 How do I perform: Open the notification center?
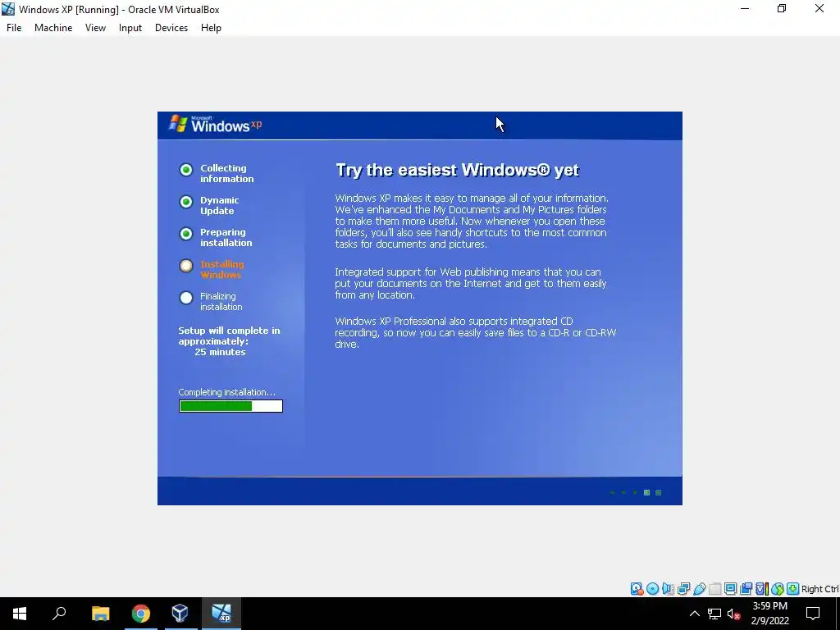click(x=813, y=614)
